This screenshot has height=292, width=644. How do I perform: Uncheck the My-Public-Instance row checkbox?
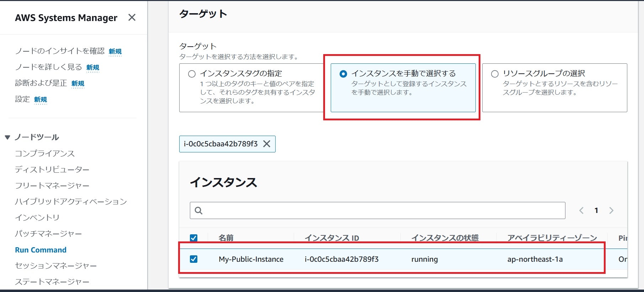[194, 259]
